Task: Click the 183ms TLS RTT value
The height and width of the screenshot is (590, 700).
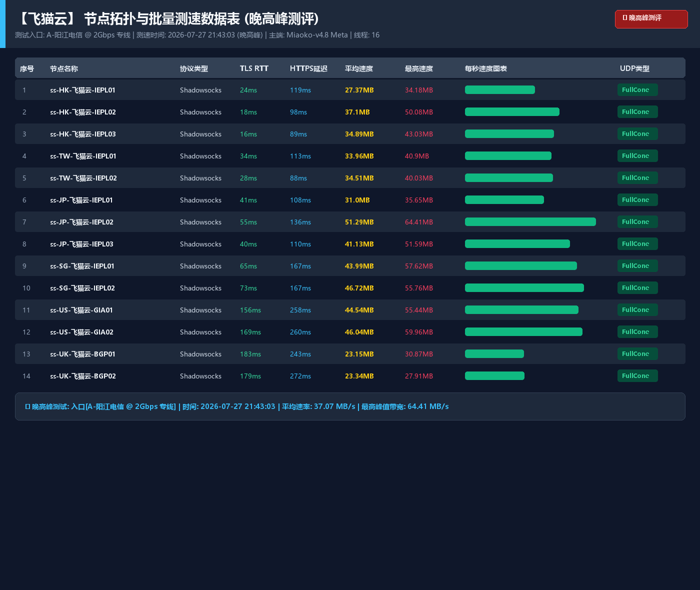Action: 250,354
